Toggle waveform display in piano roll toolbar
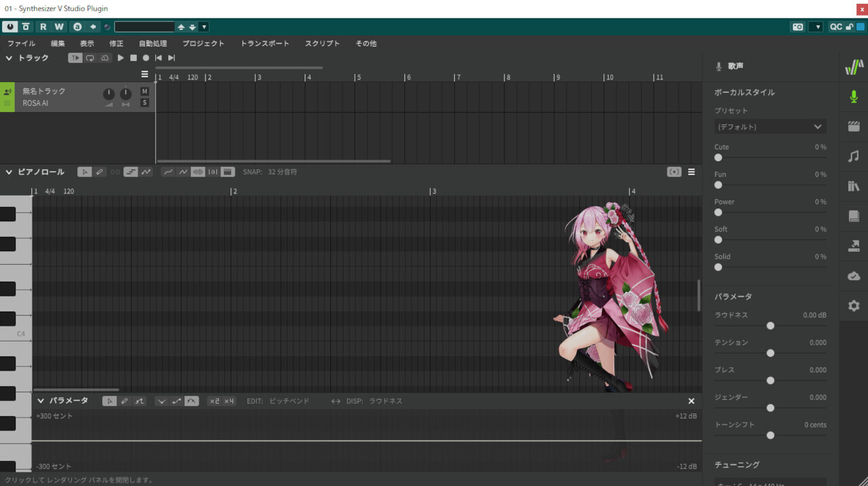Image resolution: width=868 pixels, height=486 pixels. pos(198,172)
